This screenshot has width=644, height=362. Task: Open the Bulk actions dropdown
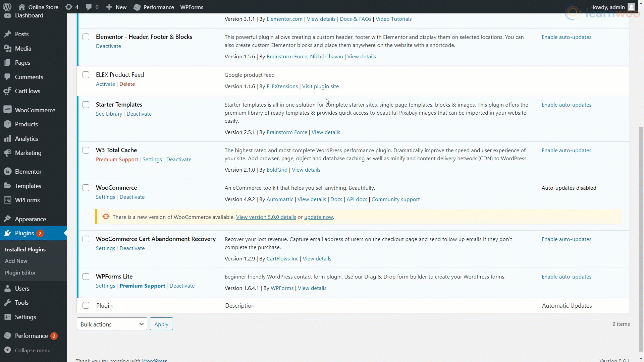(112, 324)
